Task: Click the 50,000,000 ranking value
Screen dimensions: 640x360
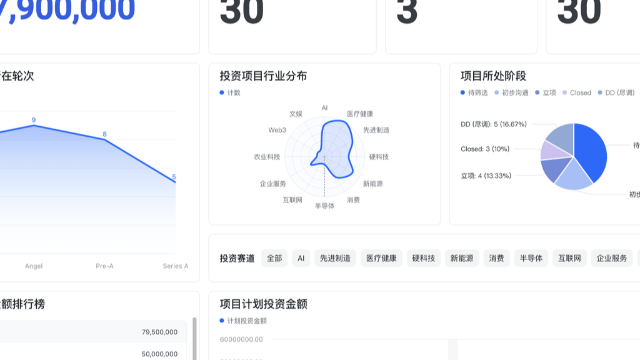Action: tap(160, 354)
